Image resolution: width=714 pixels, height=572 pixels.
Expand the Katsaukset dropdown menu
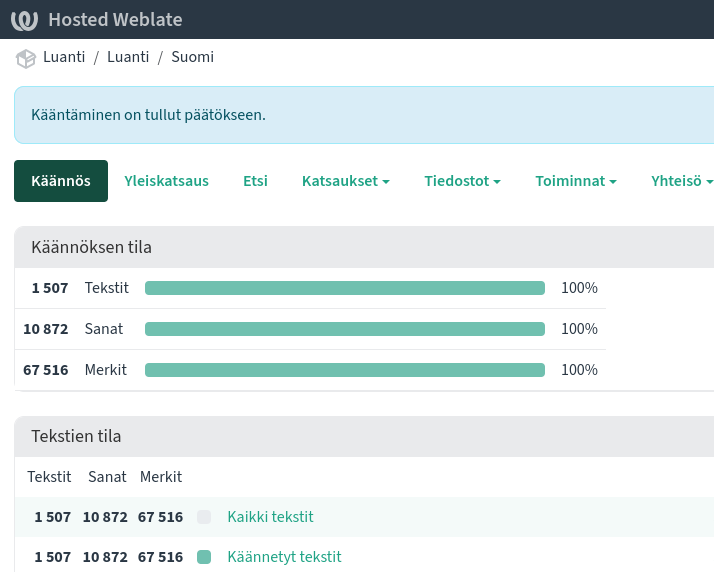345,181
